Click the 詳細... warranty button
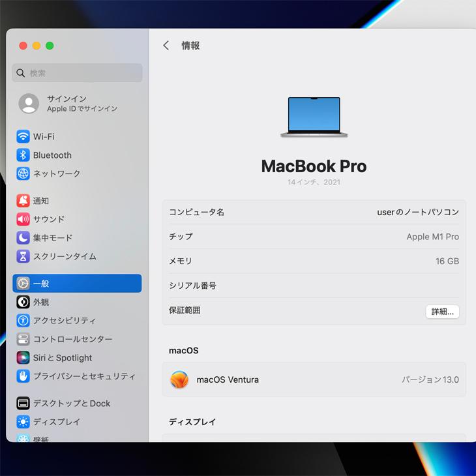The image size is (476, 476). pyautogui.click(x=442, y=312)
